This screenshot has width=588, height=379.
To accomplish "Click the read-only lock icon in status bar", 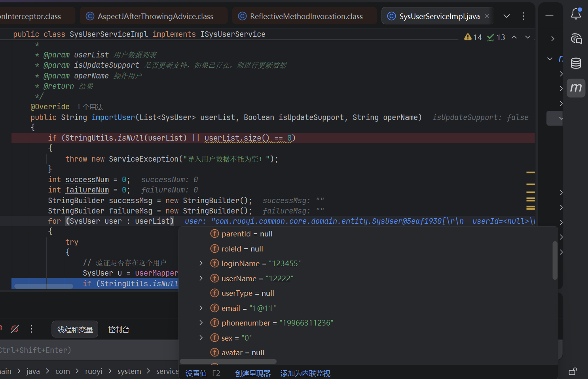I will coord(573,371).
